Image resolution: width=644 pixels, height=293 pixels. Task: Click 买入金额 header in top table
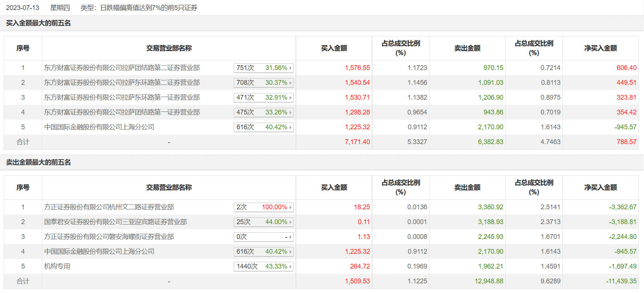(334, 48)
